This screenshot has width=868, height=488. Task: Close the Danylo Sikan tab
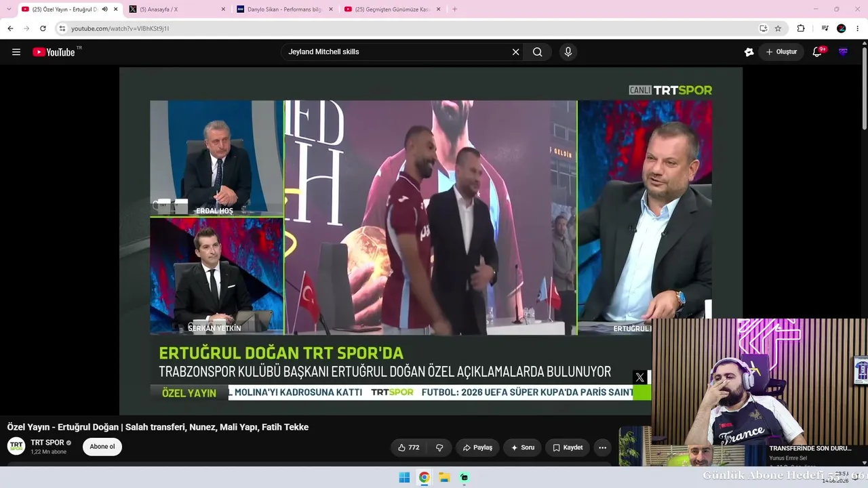point(331,9)
